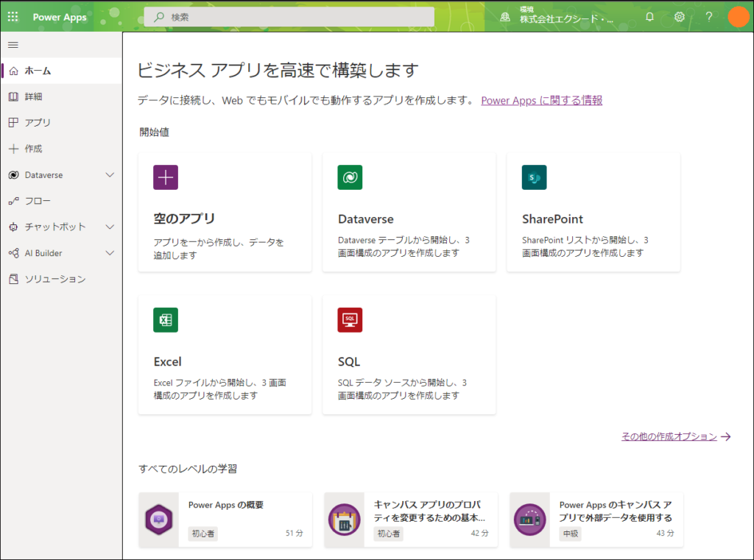Click the Power Apps title in header

pos(60,17)
